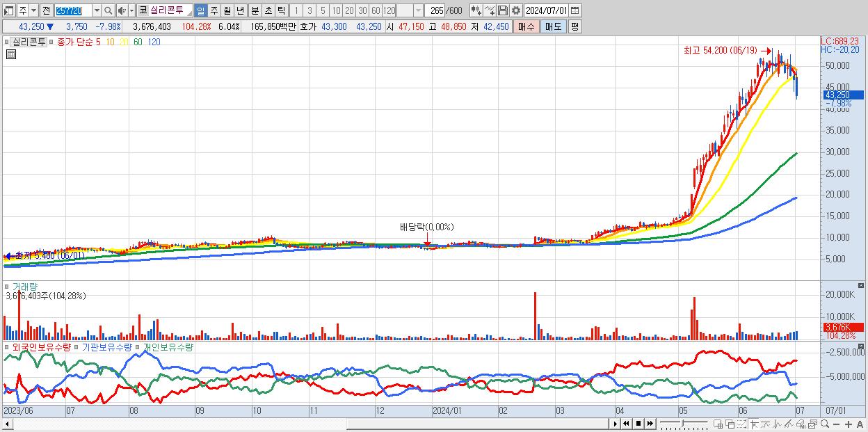Select the 60 interval button
The width and height of the screenshot is (868, 432).
(376, 10)
